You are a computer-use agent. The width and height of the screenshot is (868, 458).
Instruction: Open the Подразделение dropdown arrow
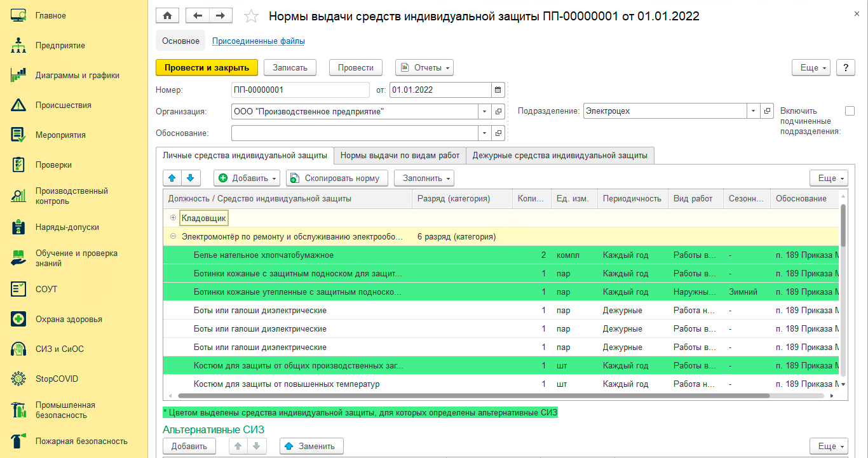754,111
